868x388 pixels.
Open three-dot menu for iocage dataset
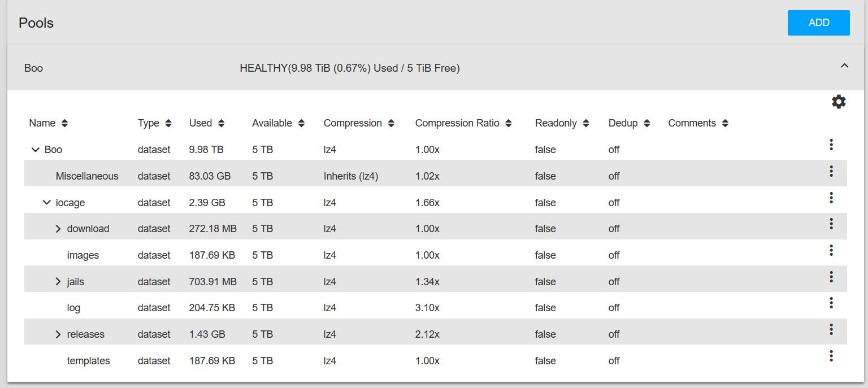pos(831,198)
